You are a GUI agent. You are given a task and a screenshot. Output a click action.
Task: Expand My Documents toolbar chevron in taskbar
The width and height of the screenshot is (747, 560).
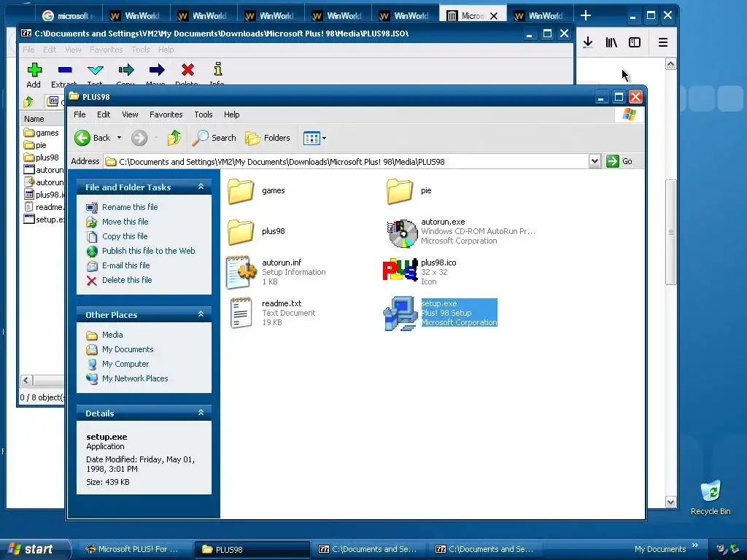695,545
